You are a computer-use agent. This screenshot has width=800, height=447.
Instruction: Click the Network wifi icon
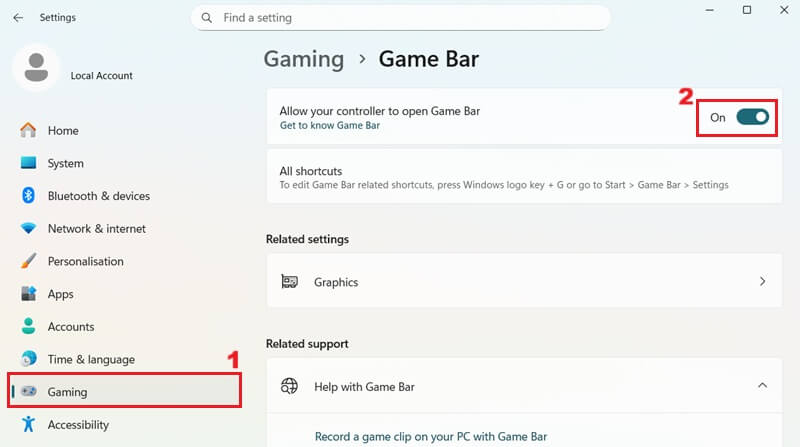pos(29,228)
